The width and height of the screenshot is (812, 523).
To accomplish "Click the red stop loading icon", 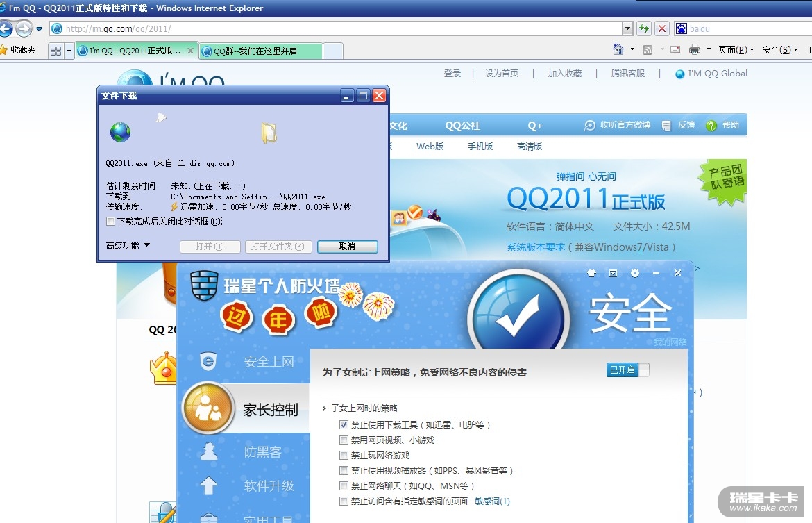I will point(661,28).
